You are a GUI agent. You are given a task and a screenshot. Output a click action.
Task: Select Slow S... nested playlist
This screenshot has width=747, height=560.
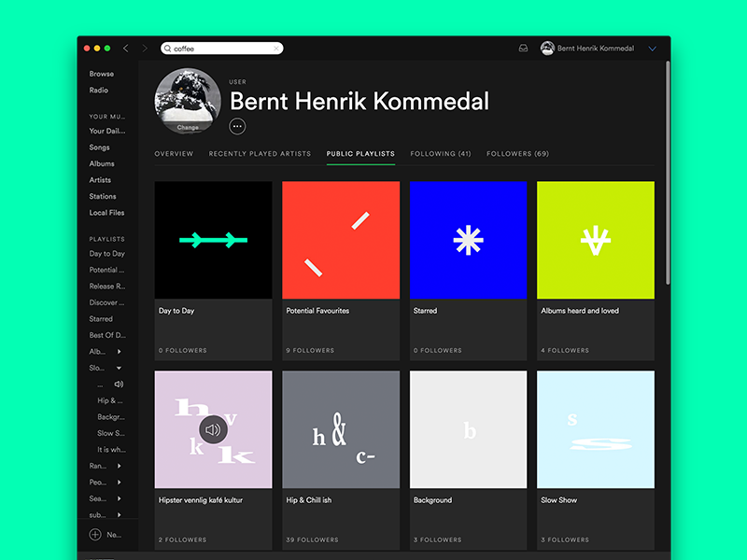pos(111,433)
